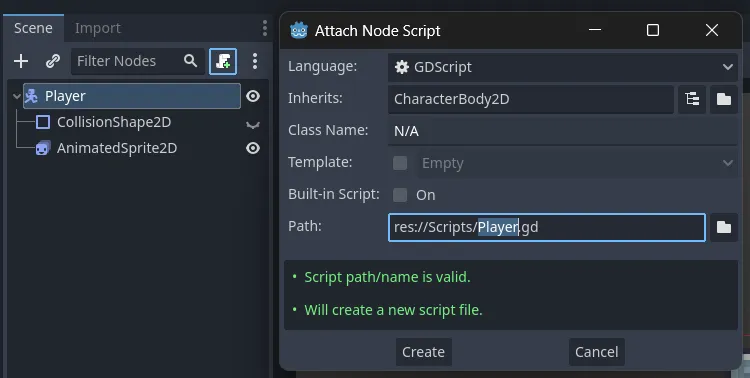The image size is (750, 378).
Task: Click the instantiate child scene link icon
Action: 52,61
